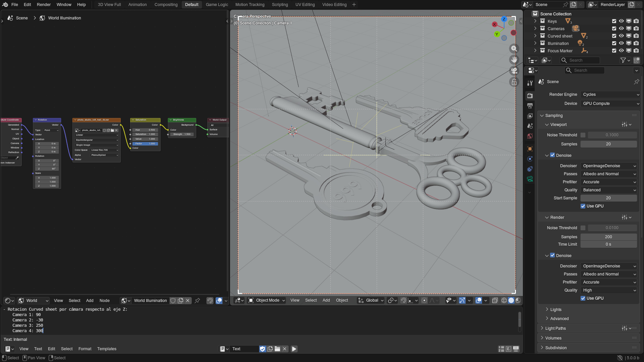Disable Use GPU under Render Denoise

click(x=583, y=298)
